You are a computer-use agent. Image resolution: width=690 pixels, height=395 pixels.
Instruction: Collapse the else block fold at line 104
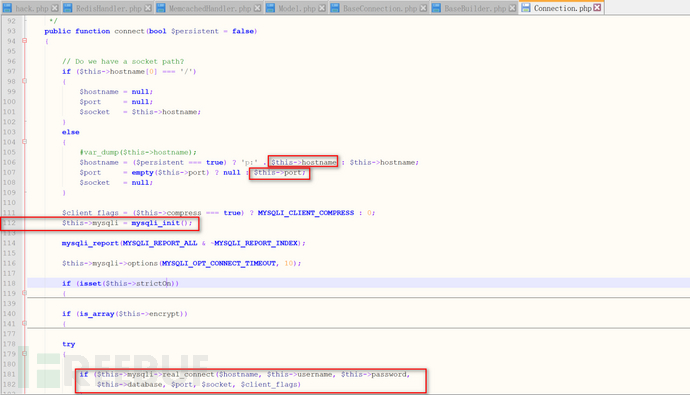click(25, 142)
